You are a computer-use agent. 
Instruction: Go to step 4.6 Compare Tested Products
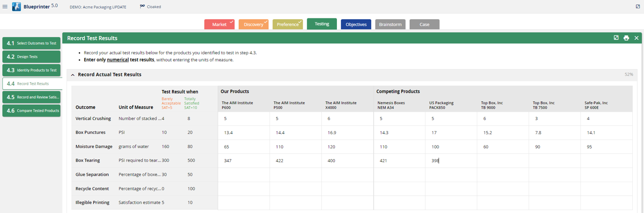(31, 111)
